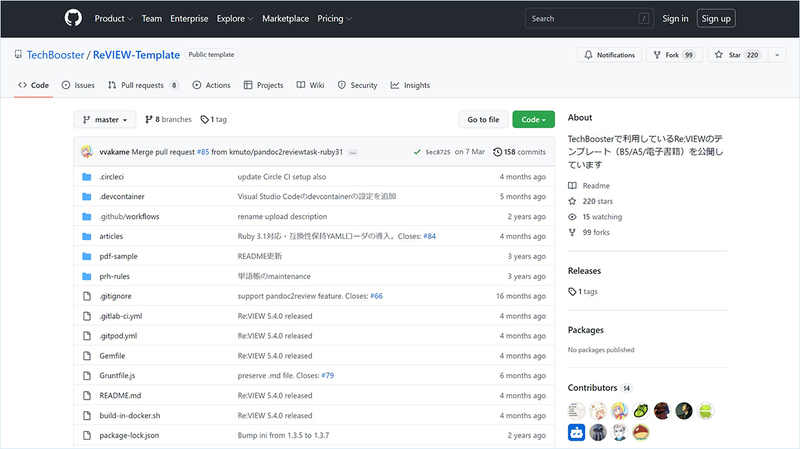Expand the Product menu
The width and height of the screenshot is (800, 449).
pos(113,18)
